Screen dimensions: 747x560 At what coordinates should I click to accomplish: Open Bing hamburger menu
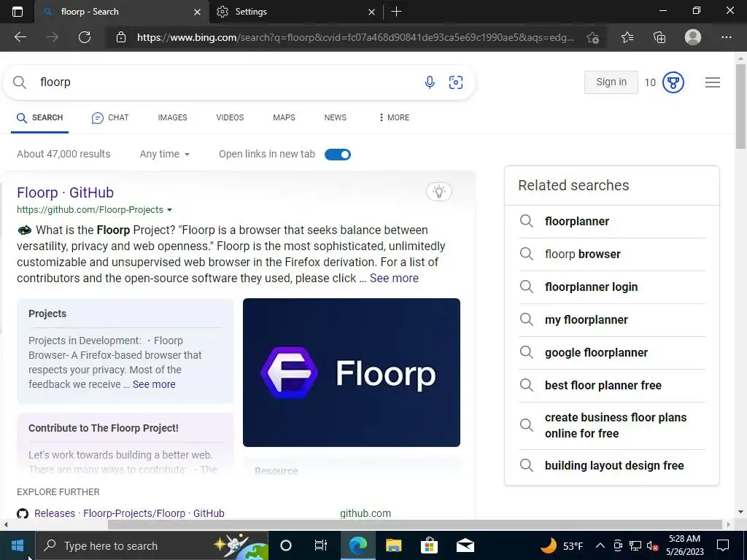pyautogui.click(x=713, y=82)
